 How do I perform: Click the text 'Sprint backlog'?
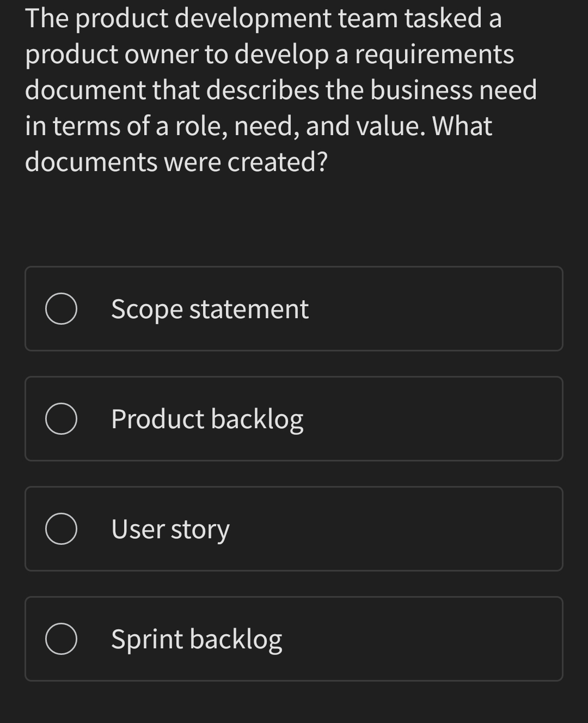pos(196,639)
